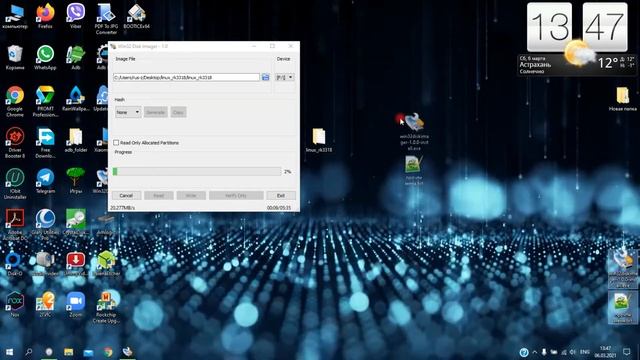Click the Windows Start button

[9, 352]
